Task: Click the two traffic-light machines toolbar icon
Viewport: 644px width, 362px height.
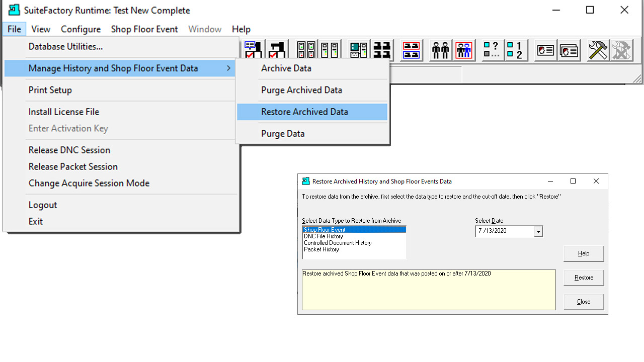Action: point(330,50)
